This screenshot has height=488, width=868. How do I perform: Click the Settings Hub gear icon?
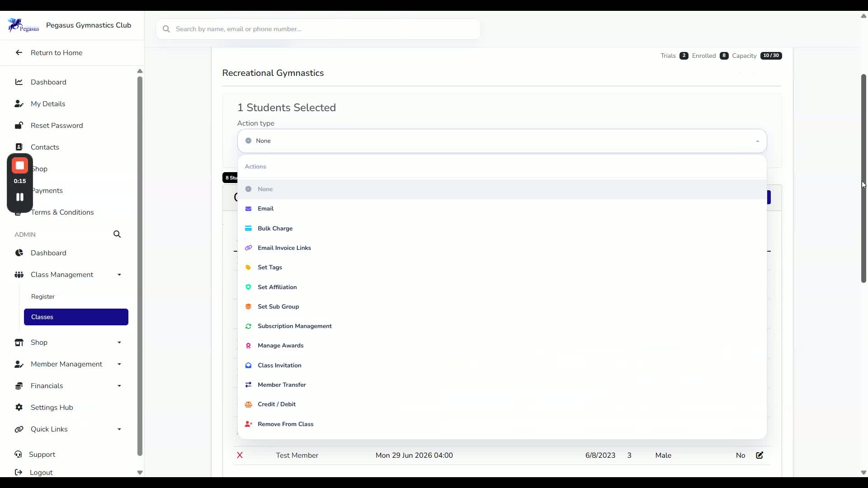pos(19,407)
